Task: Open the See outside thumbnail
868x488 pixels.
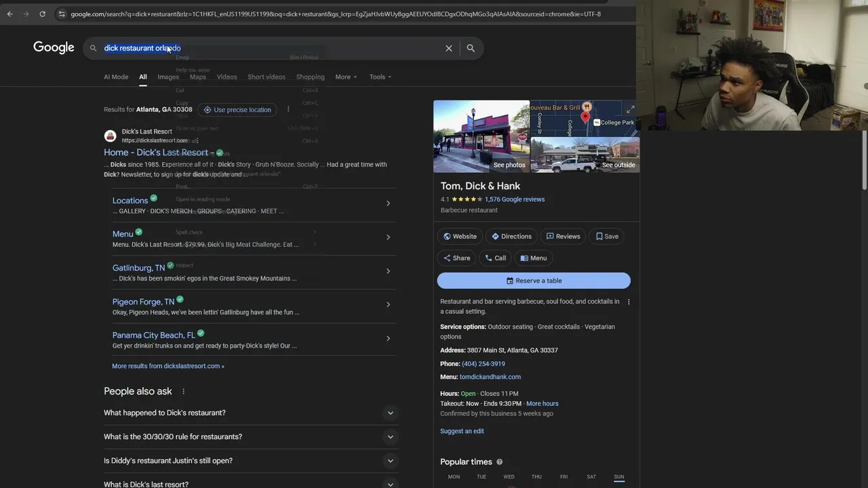Action: click(x=585, y=155)
